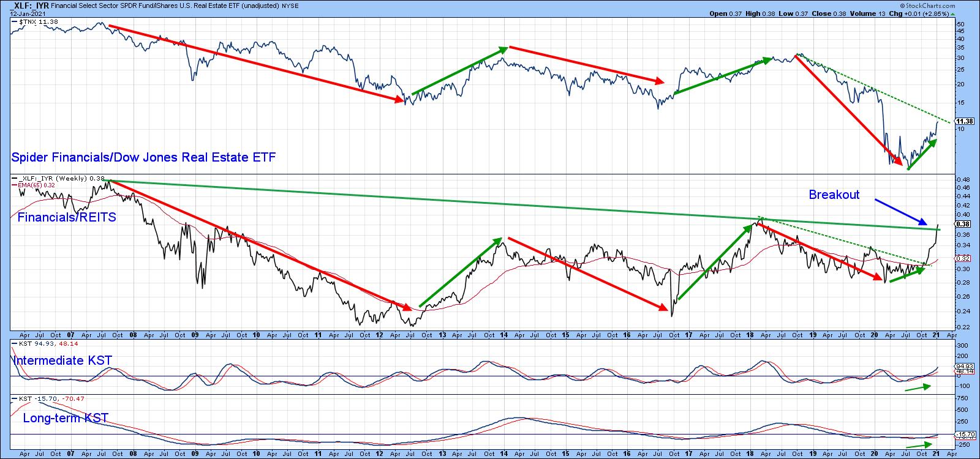
Task: Click the 'Breakout' annotation label
Action: (x=834, y=195)
